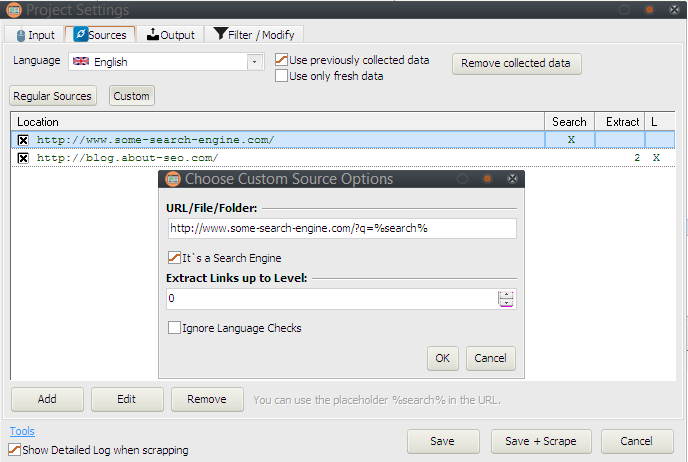Screen dimensions: 688x462
Task: Open the Tools link
Action: click(22, 432)
